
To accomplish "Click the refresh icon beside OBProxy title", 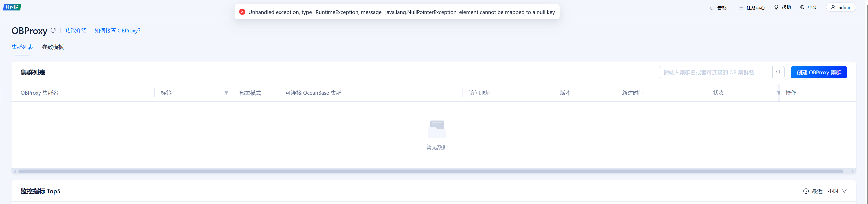I will [53, 30].
